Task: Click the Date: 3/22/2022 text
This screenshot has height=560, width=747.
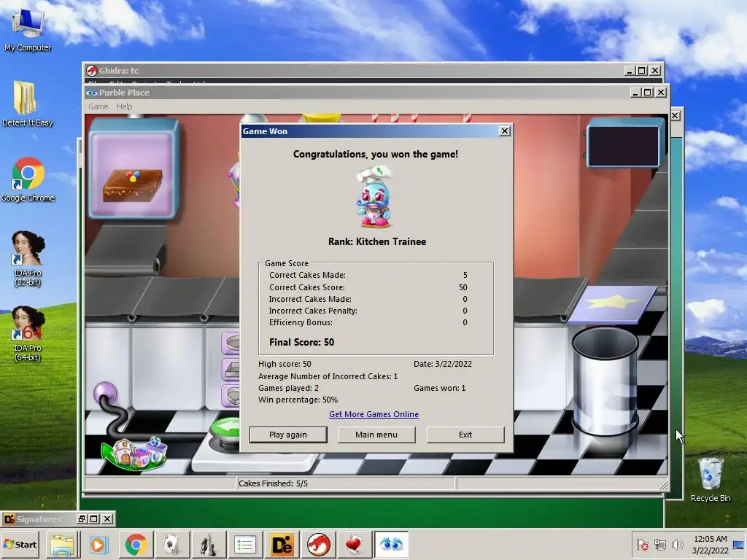Action: tap(443, 364)
